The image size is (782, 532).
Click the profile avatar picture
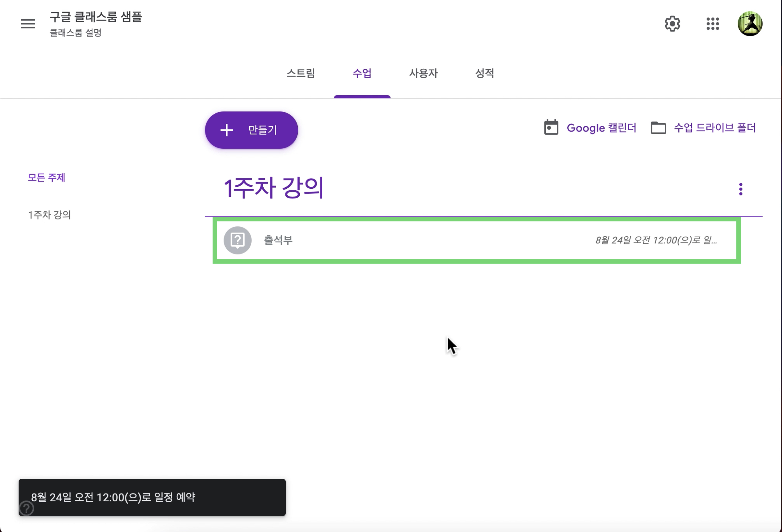click(x=750, y=23)
